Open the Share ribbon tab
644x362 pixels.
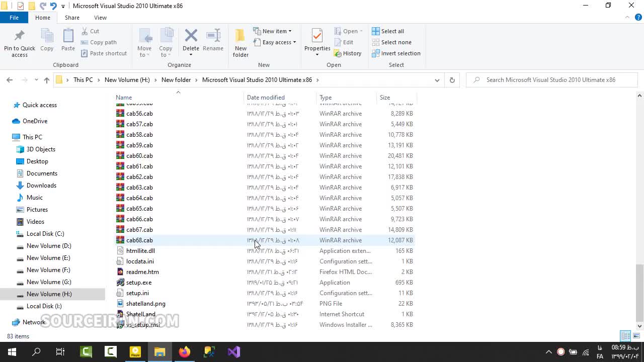tap(72, 18)
